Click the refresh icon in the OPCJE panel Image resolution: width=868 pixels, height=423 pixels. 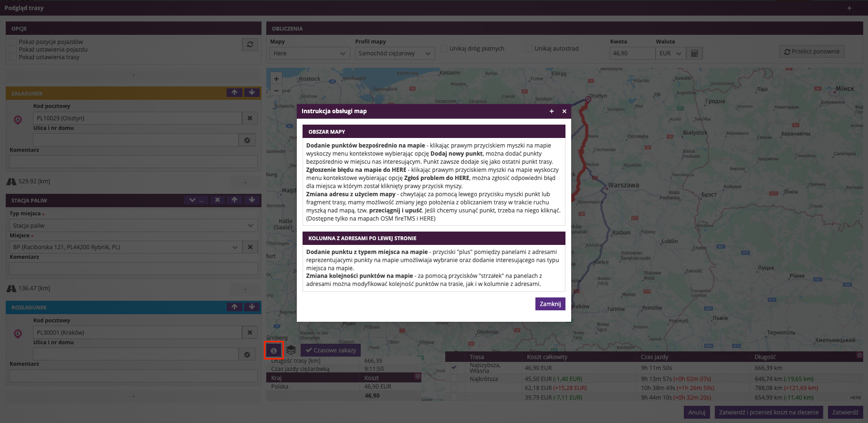[x=250, y=44]
